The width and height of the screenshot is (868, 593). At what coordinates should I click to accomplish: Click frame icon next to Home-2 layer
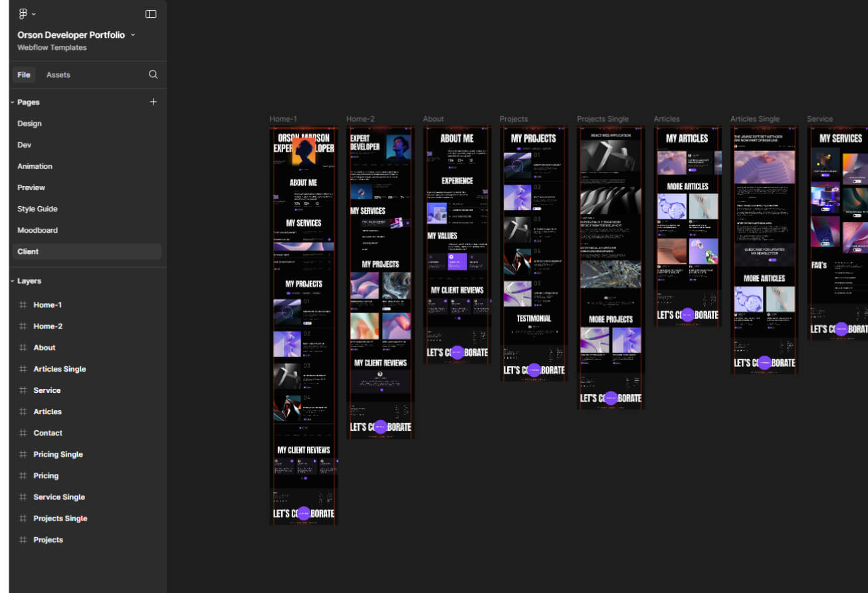point(23,326)
